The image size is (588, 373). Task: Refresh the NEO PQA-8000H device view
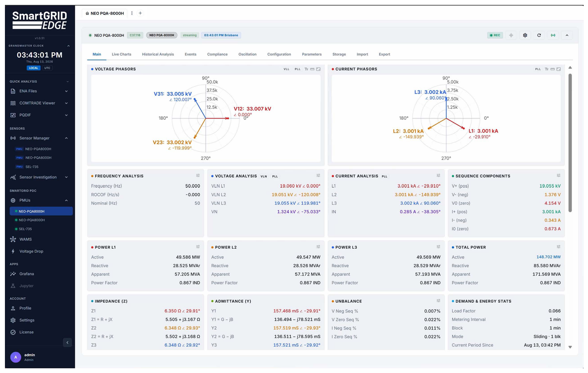coord(539,35)
